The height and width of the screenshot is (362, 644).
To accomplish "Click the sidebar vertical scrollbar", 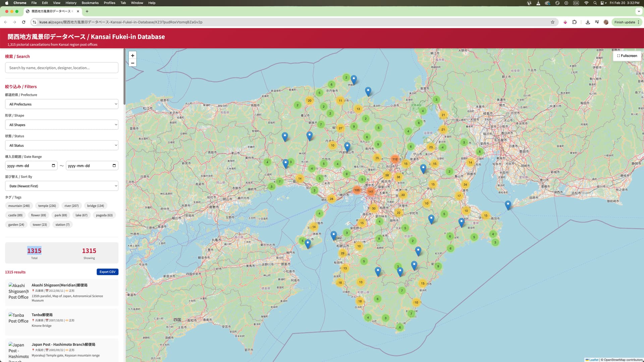I will point(124,77).
